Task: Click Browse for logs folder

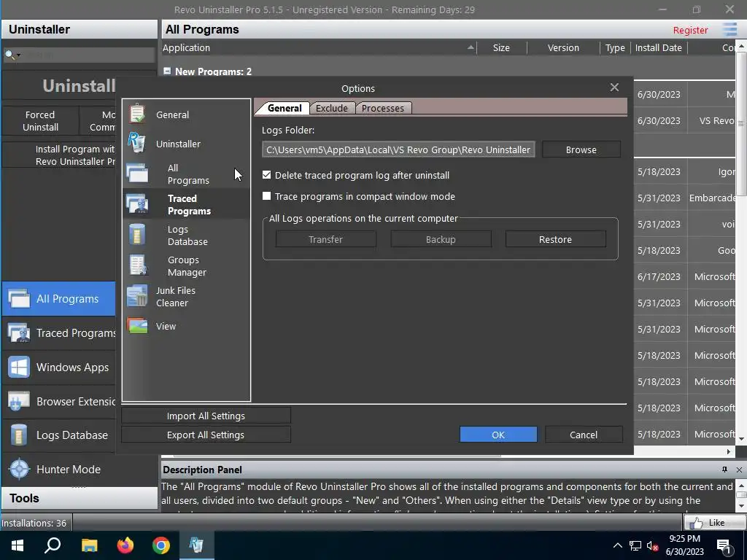Action: pos(581,149)
